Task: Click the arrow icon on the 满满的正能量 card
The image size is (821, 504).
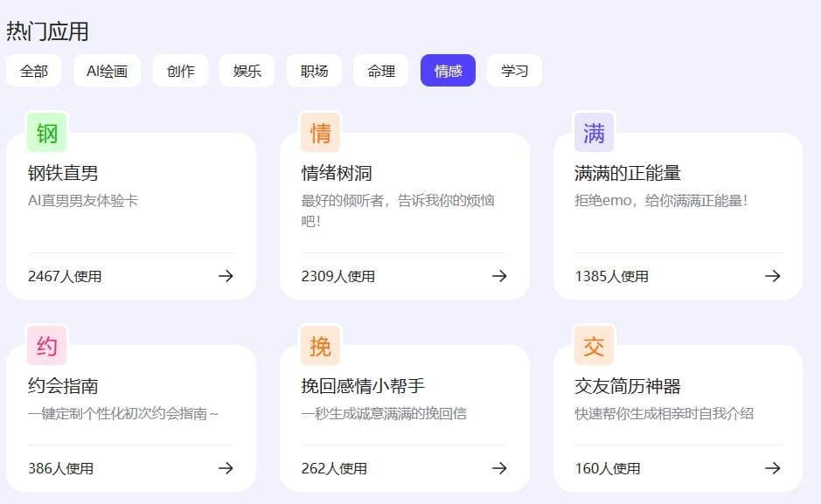Action: click(773, 276)
